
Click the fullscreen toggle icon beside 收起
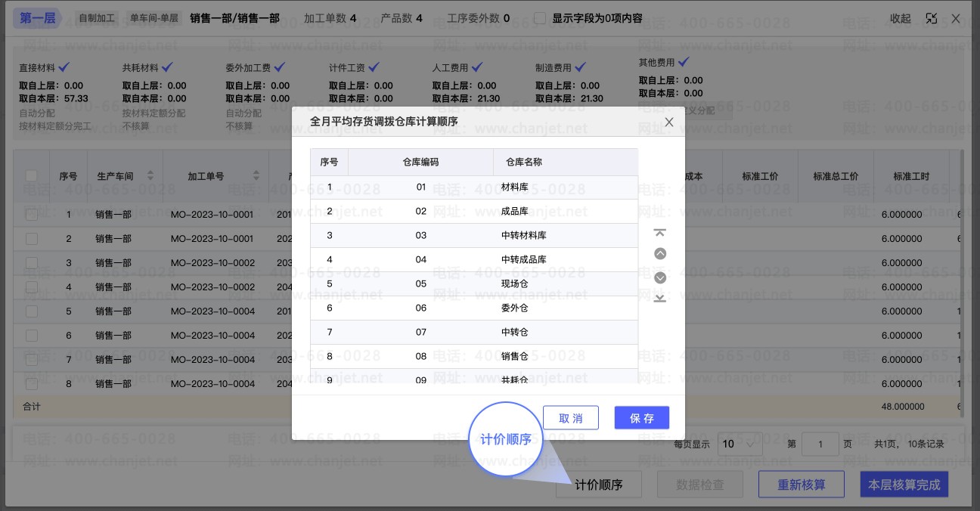[x=932, y=19]
